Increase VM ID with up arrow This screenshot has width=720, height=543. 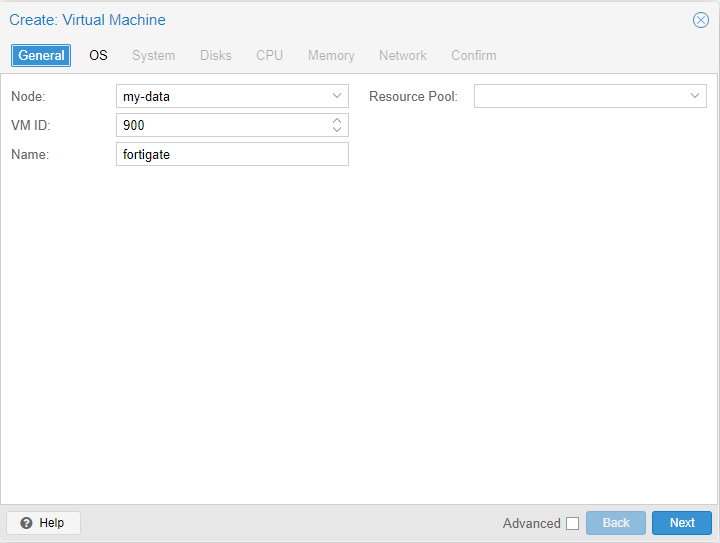[x=337, y=121]
